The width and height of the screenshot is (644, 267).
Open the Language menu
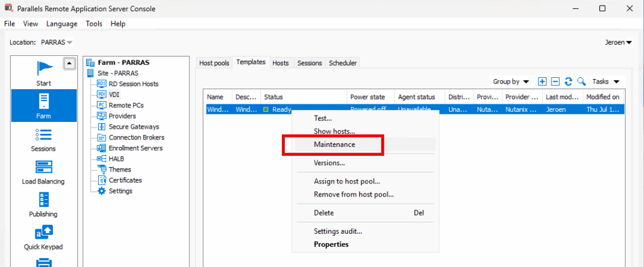click(x=62, y=24)
